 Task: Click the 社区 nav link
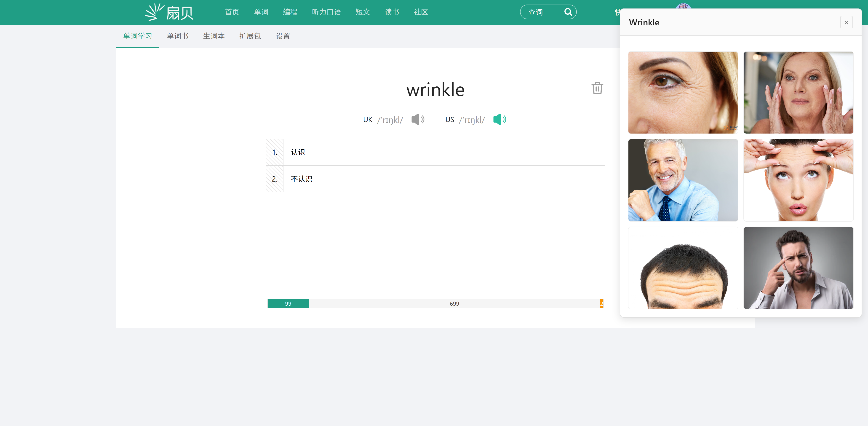click(x=420, y=12)
